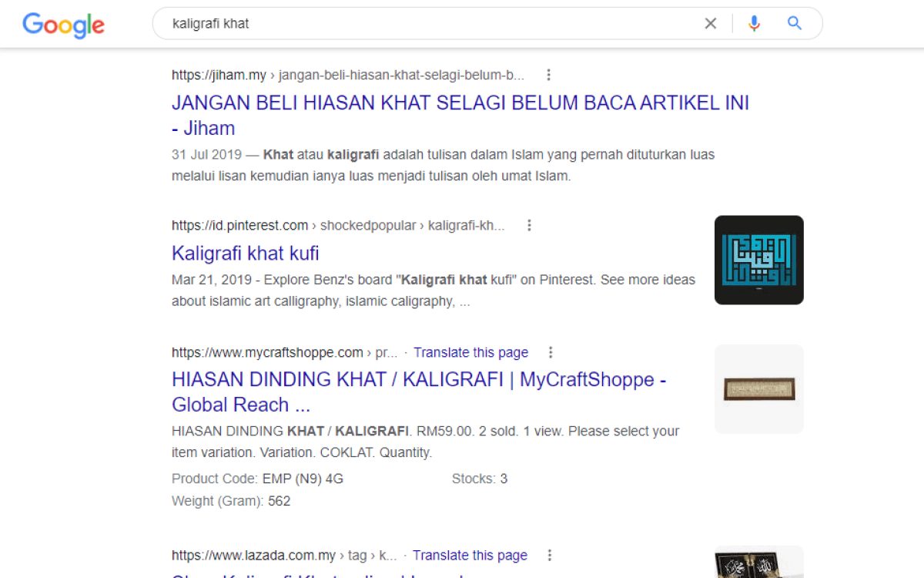Open the three-dot menu for the mycraftshoppe result

point(551,352)
